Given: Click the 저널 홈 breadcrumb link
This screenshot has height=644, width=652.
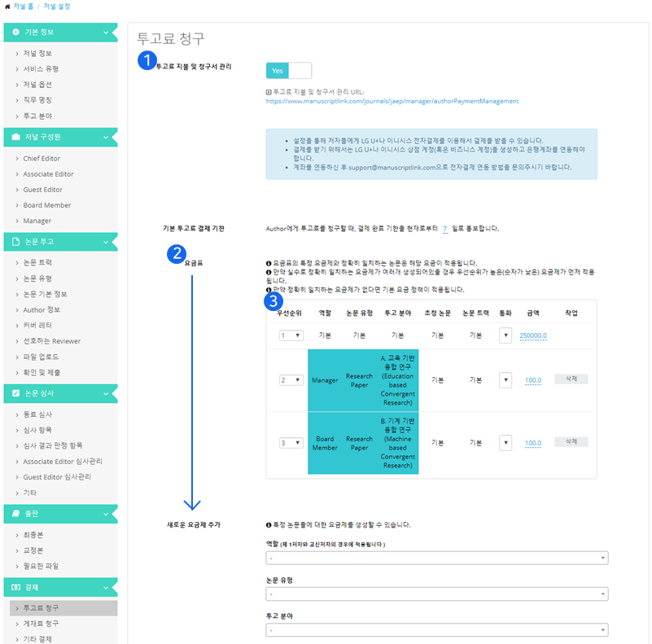Looking at the screenshot, I should pos(24,7).
